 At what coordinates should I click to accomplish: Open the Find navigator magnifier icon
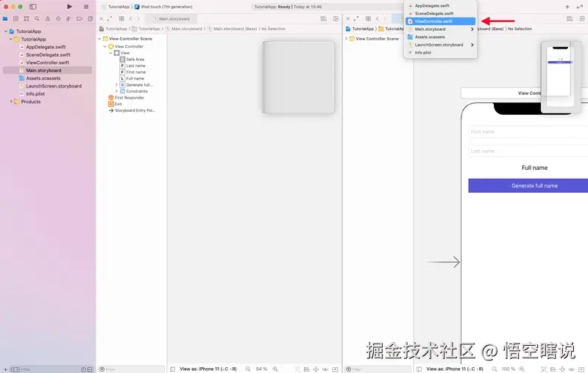pos(37,18)
